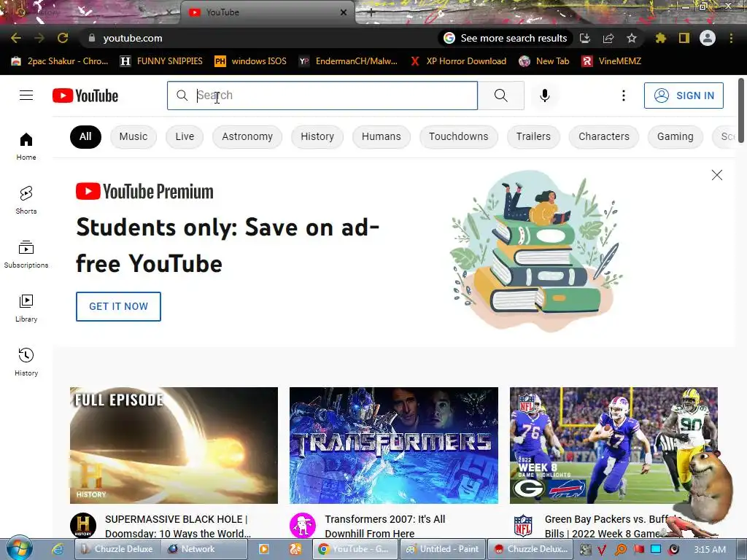747x560 pixels.
Task: Open the New Tab bookmark
Action: click(x=544, y=61)
